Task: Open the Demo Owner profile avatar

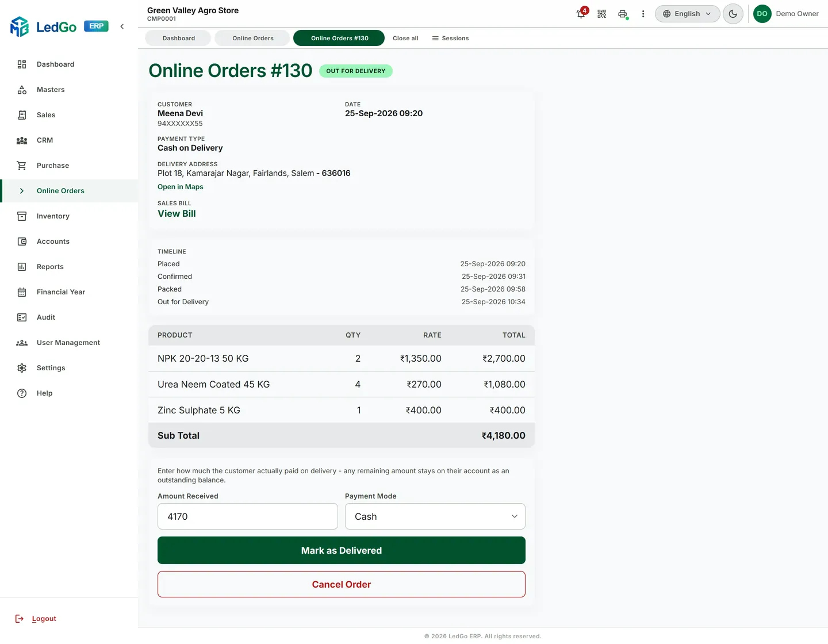Action: [x=762, y=14]
